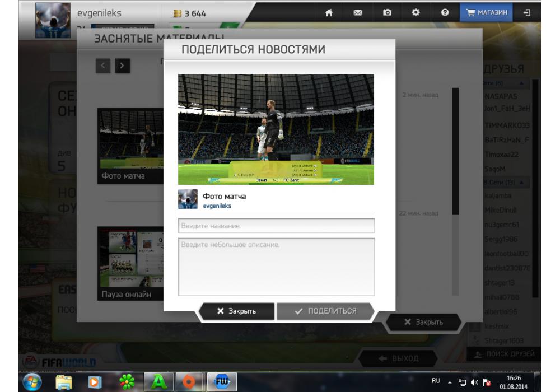
Task: Select friend Sergg1986
Action: click(x=501, y=239)
